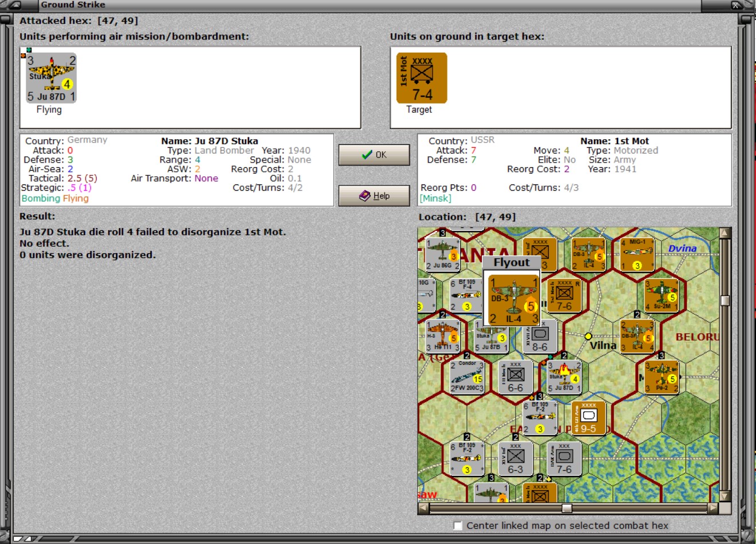Image resolution: width=756 pixels, height=544 pixels.
Task: Select the 6-6 mechanized corps counter
Action: [515, 377]
